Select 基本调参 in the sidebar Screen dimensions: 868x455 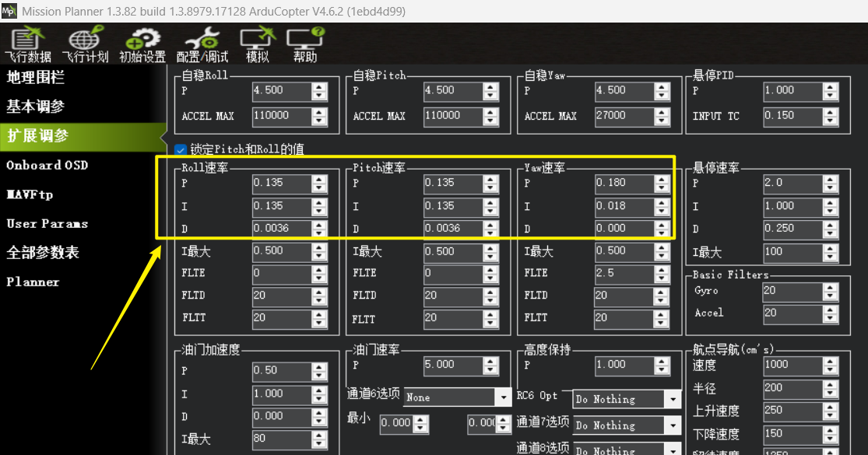point(36,107)
